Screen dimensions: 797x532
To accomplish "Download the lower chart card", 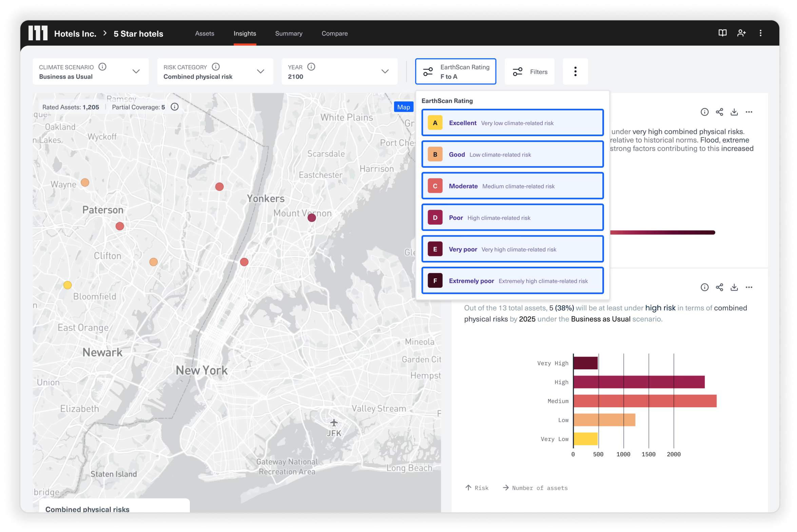I will pyautogui.click(x=734, y=287).
